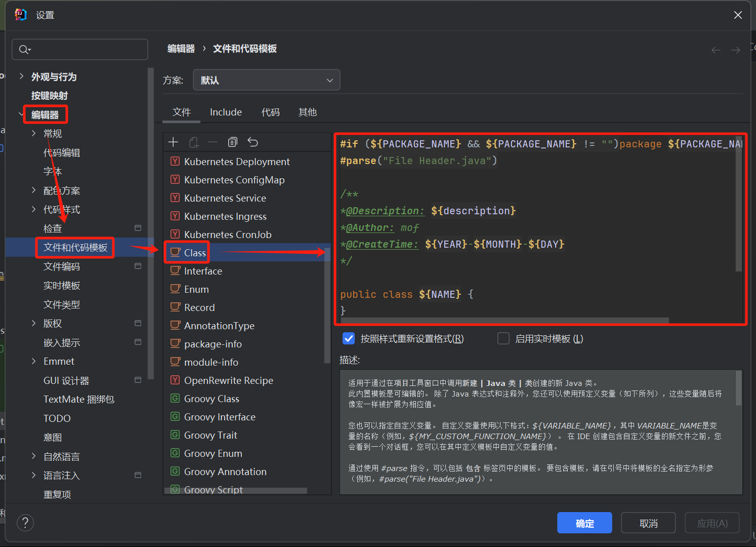Open the scheme dropdown showing 默认

click(266, 80)
